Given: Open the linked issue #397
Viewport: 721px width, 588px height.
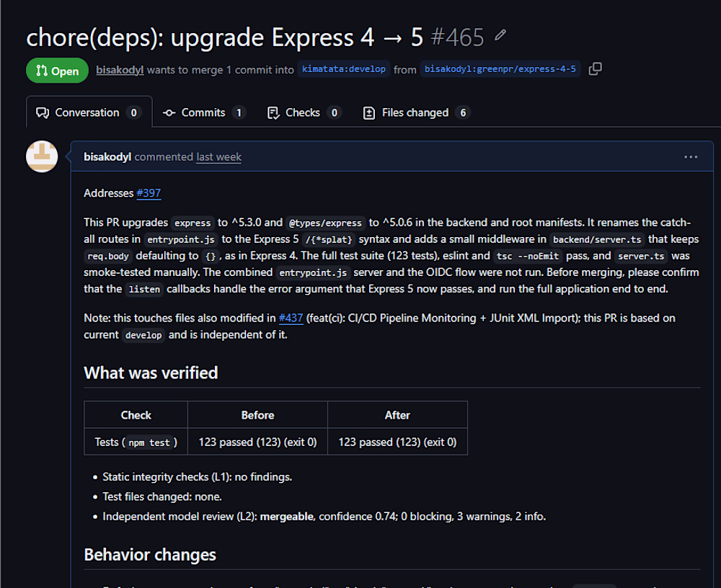Looking at the screenshot, I should click(149, 193).
